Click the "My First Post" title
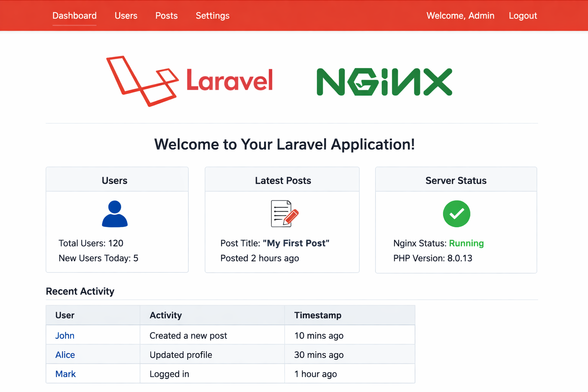 click(x=296, y=243)
